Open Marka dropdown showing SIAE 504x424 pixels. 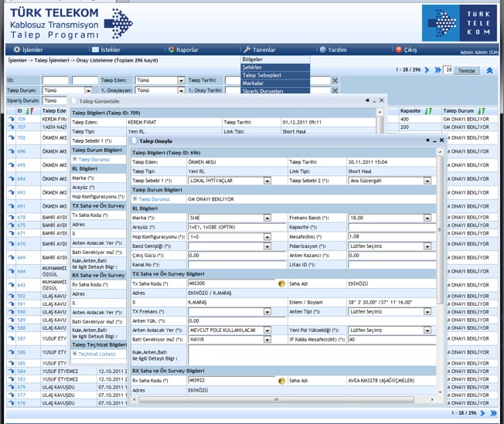coord(267,218)
